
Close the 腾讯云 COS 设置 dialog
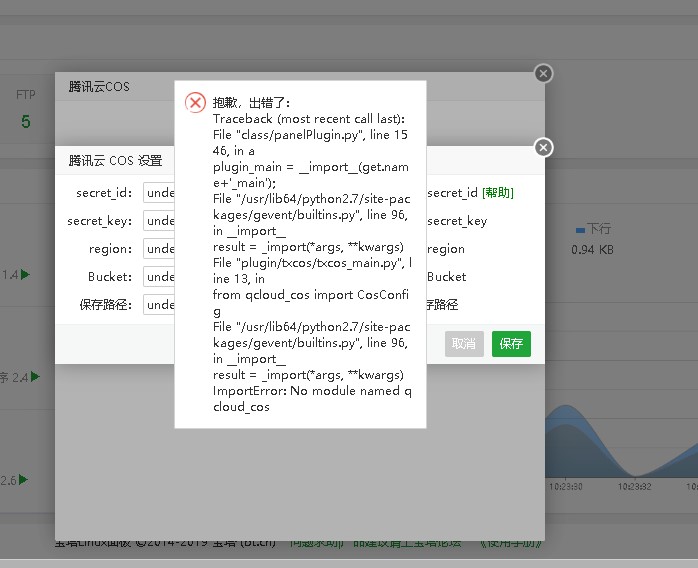pyautogui.click(x=543, y=148)
